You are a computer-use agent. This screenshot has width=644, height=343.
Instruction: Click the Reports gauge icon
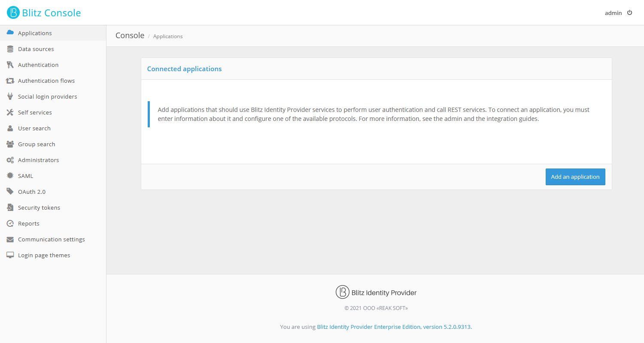[10, 223]
